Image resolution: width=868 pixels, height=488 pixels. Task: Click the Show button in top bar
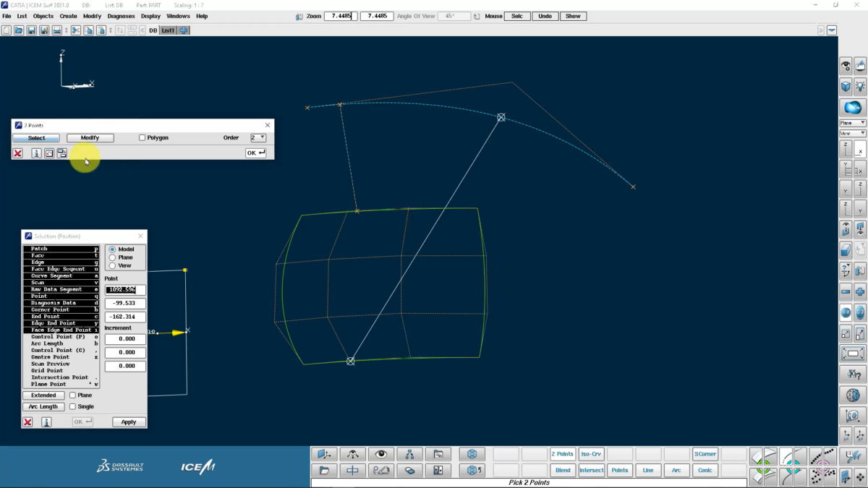[573, 16]
